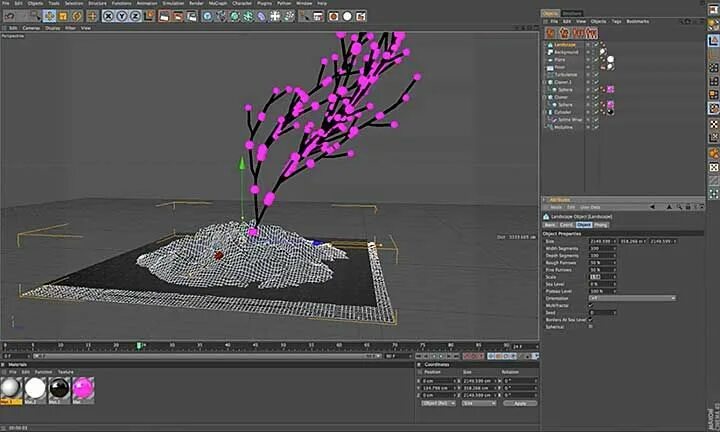Open the Bookmarks menu in Object Manager
This screenshot has width=720, height=432.
(x=638, y=22)
